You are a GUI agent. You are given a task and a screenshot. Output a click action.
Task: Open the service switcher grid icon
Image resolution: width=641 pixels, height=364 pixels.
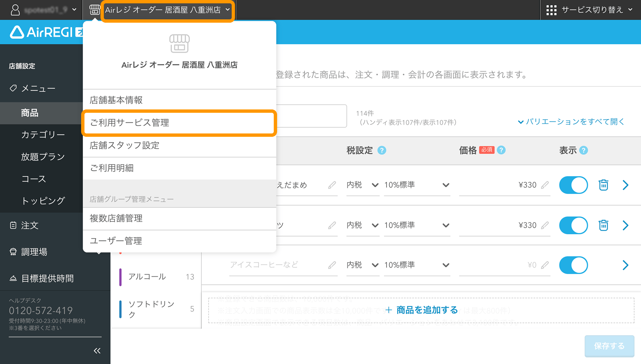[551, 10]
